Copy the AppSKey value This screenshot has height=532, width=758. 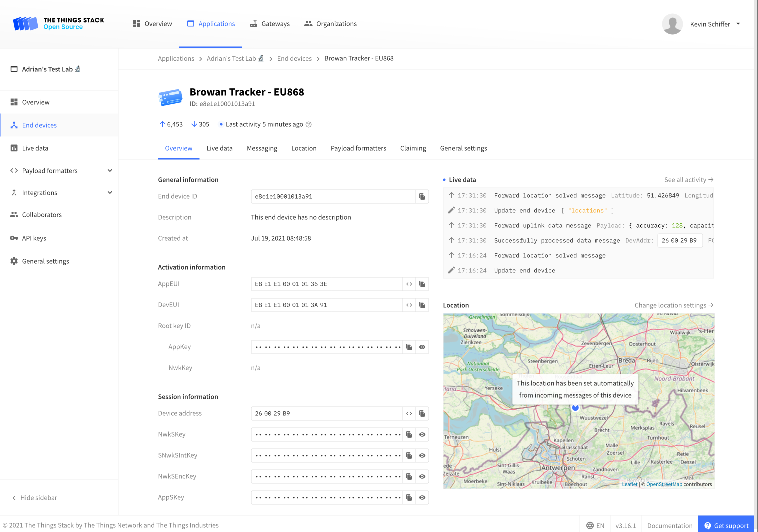(409, 497)
